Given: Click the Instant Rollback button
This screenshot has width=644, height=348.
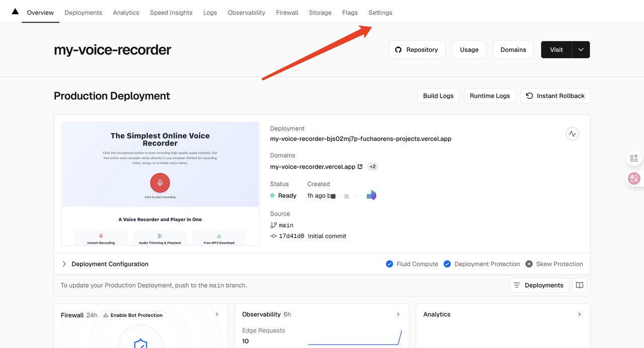Looking at the screenshot, I should (x=555, y=96).
